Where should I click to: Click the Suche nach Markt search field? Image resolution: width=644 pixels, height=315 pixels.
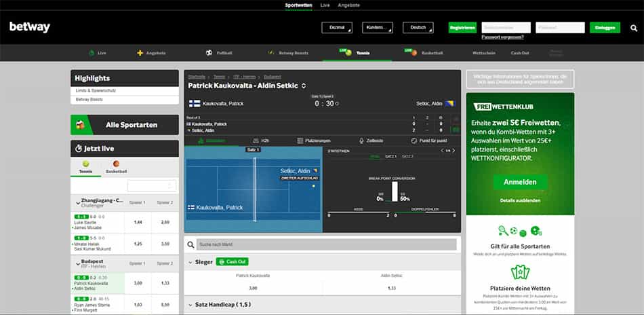pos(327,244)
